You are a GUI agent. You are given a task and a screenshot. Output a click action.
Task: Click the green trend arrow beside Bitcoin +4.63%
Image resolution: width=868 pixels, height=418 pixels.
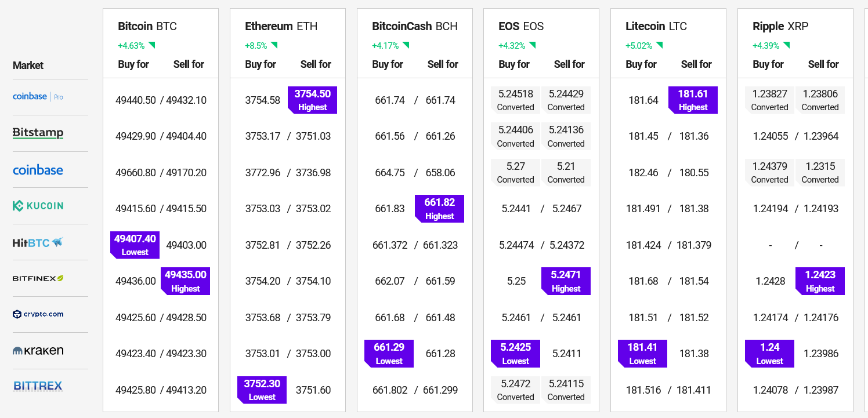coord(152,45)
